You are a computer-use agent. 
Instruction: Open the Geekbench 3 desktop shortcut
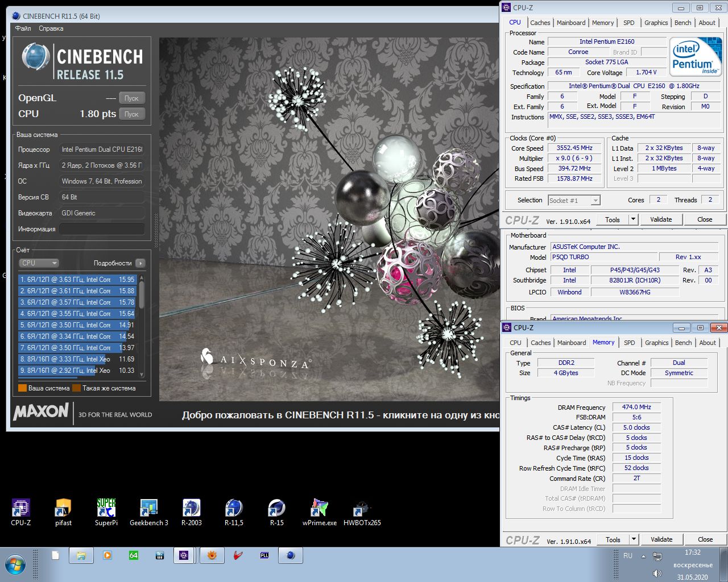[x=149, y=512]
